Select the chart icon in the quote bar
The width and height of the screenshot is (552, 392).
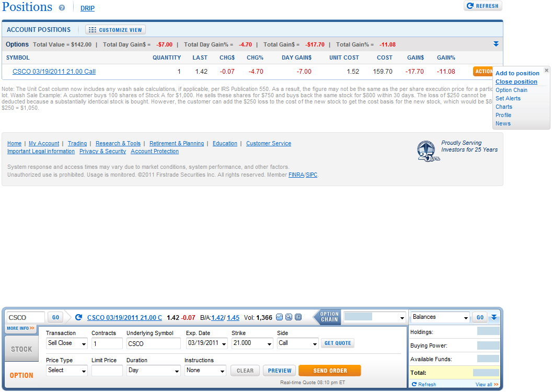[x=279, y=317]
